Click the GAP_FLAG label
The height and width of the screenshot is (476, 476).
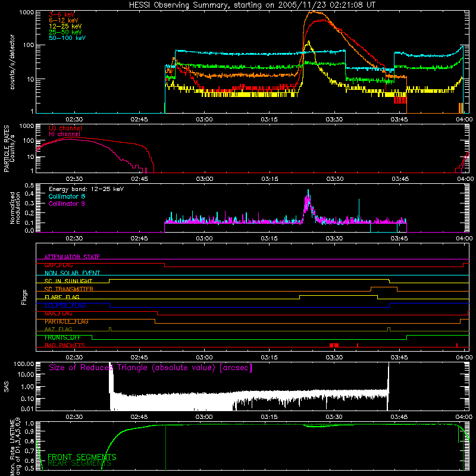(x=58, y=265)
